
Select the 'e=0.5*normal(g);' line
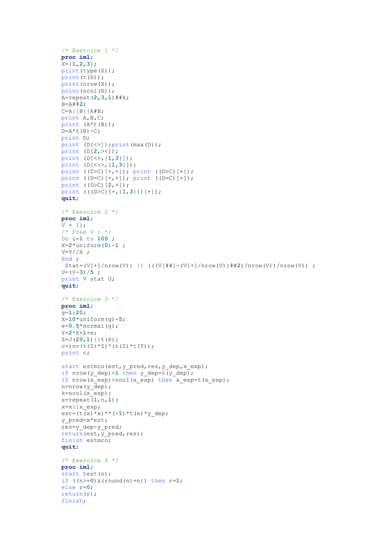pyautogui.click(x=90, y=326)
